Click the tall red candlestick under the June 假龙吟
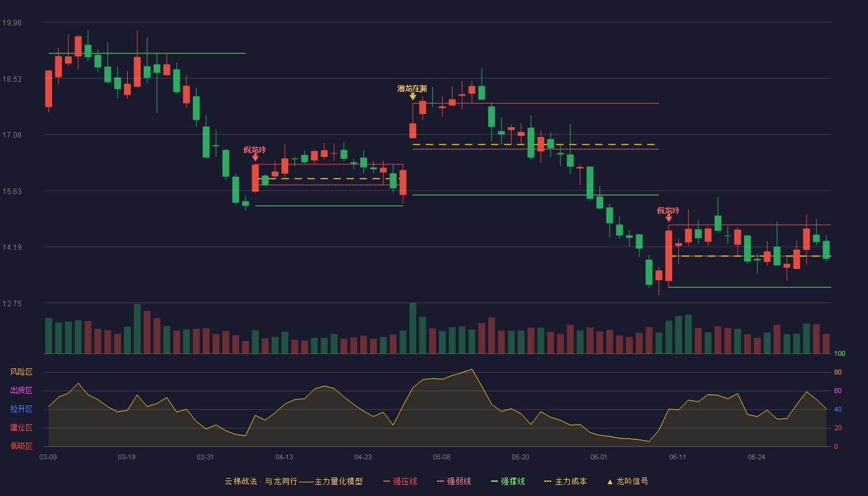 tap(668, 255)
